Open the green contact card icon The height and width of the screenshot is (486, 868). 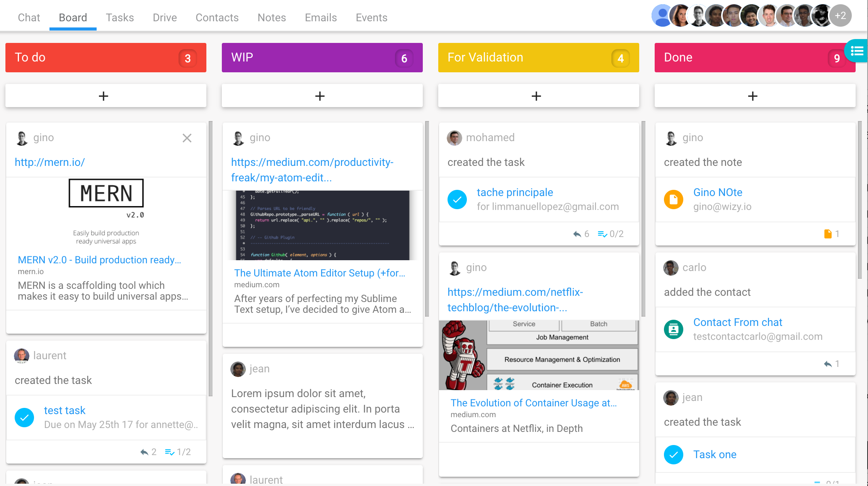click(x=674, y=329)
